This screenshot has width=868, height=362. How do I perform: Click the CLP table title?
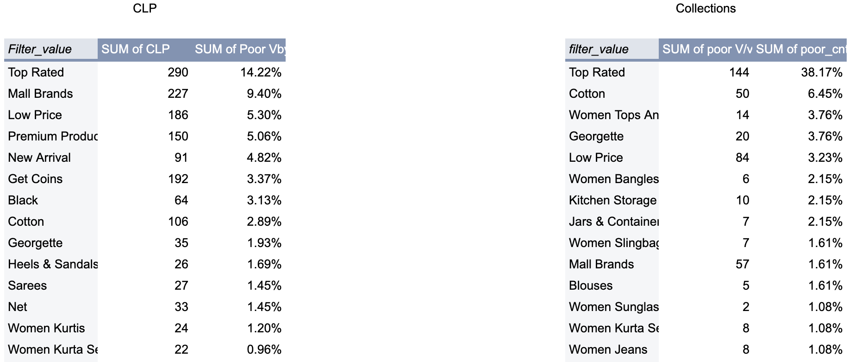pyautogui.click(x=144, y=8)
